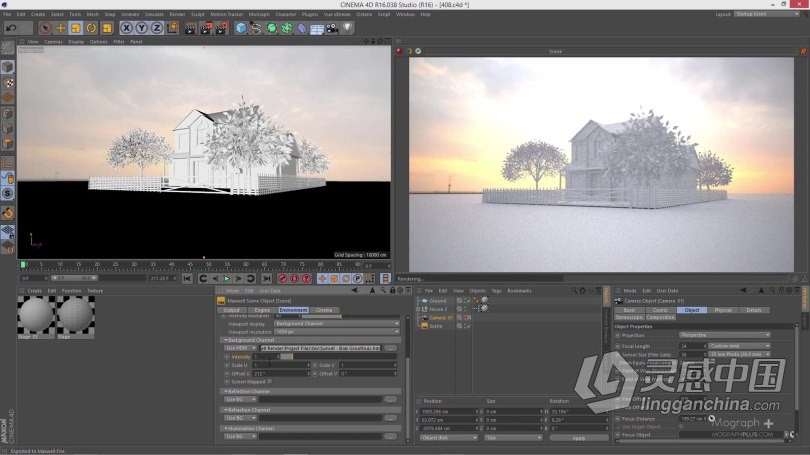Switch to camera Physical tab
Viewport: 810px width, 455px height.
pos(723,310)
